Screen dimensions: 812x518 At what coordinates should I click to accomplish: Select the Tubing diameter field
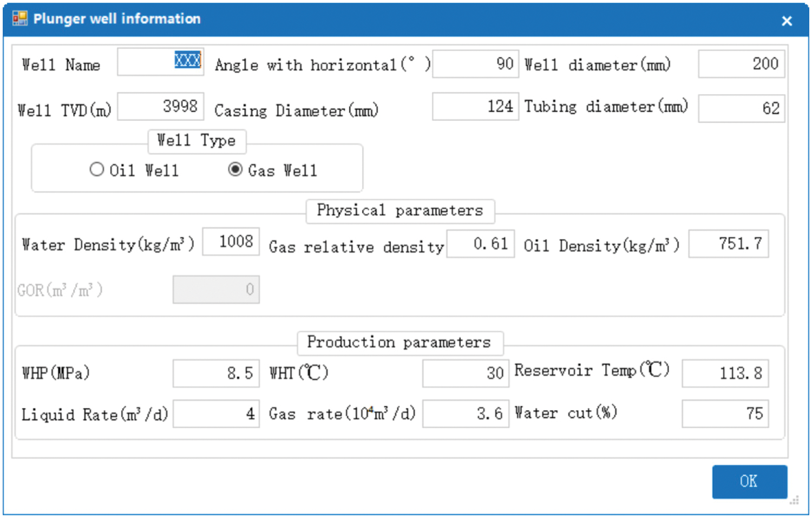coord(741,108)
